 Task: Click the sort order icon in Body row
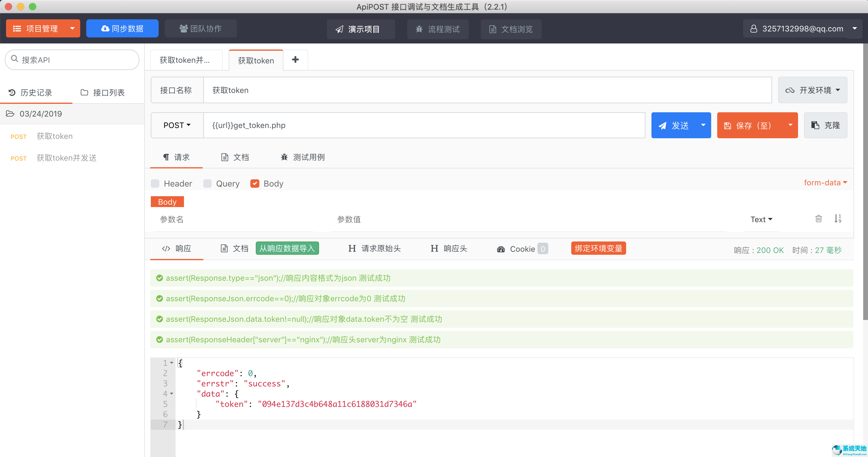tap(838, 219)
